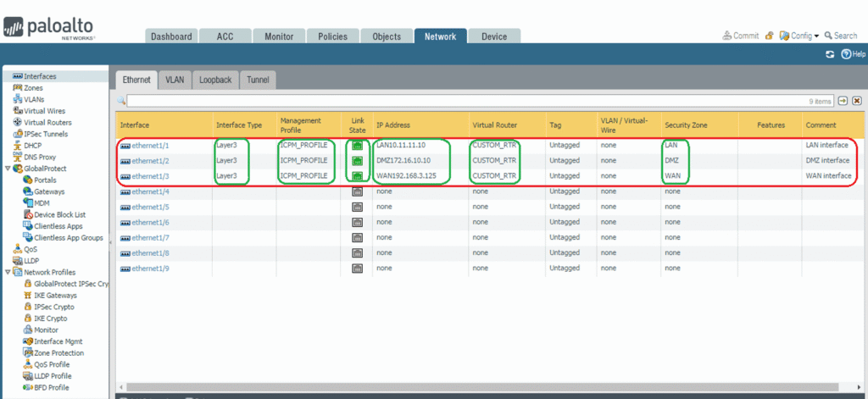Click the gray link state icon for ethernet1/4
The image size is (868, 399).
tap(358, 191)
